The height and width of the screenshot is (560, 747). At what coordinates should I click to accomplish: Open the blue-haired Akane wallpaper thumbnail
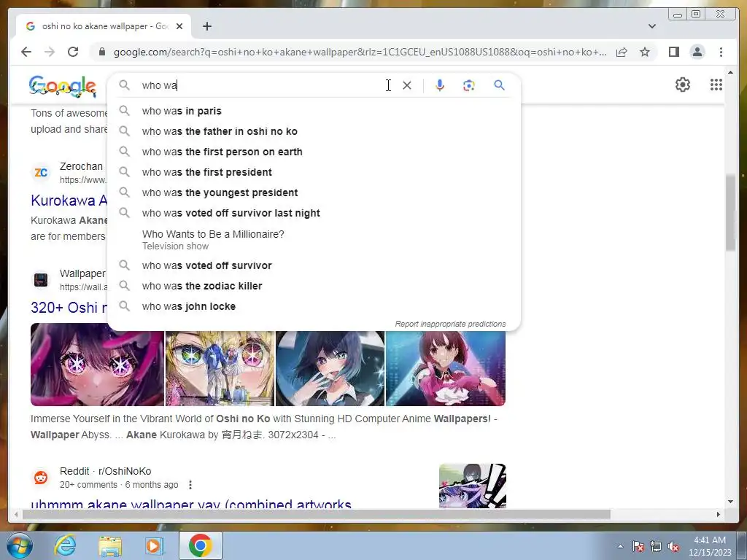pyautogui.click(x=330, y=368)
